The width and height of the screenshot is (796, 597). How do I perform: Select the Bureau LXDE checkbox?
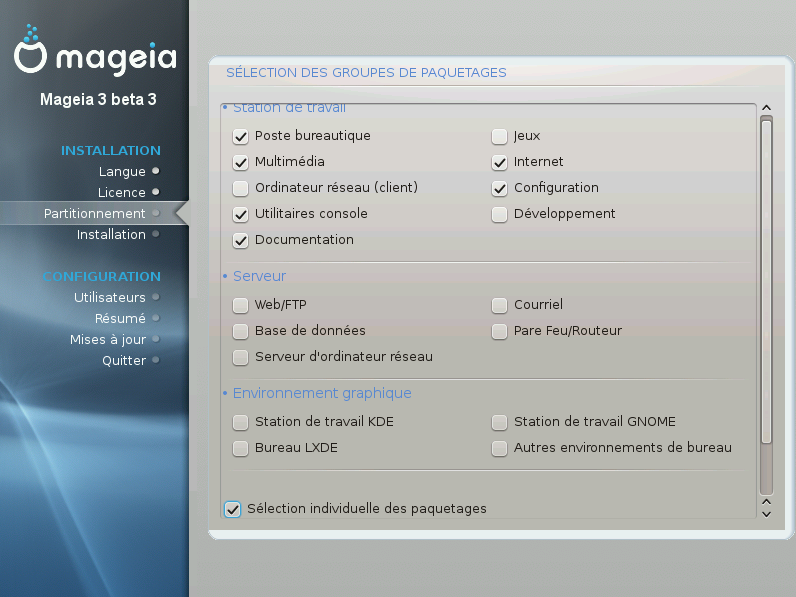[x=240, y=448]
